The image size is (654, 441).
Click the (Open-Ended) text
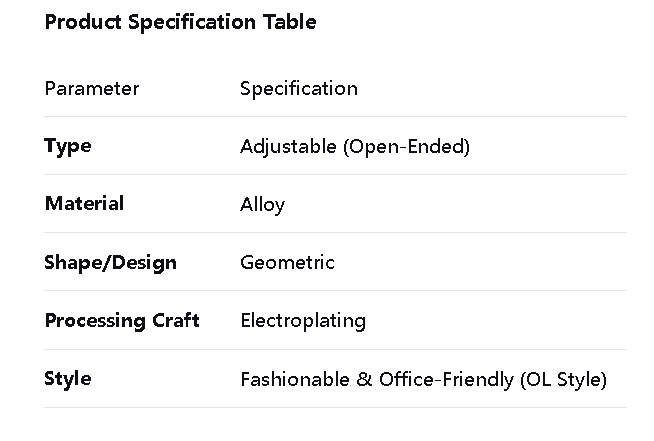click(406, 147)
